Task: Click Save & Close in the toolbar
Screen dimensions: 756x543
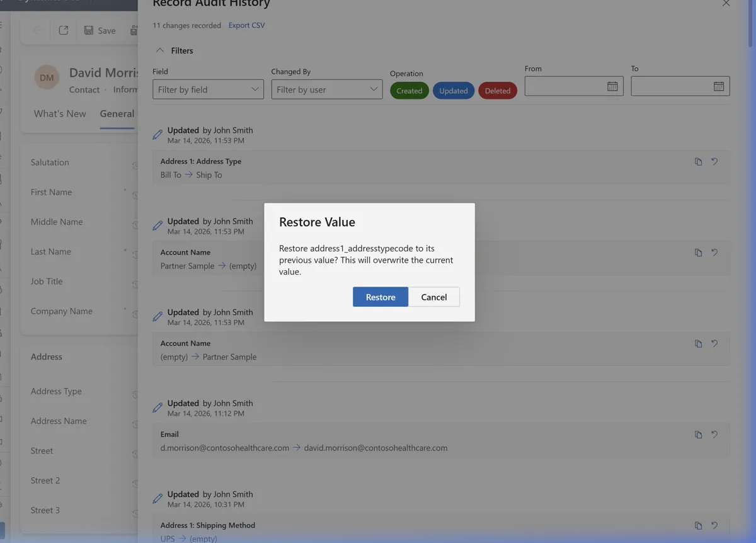Action: tap(134, 30)
